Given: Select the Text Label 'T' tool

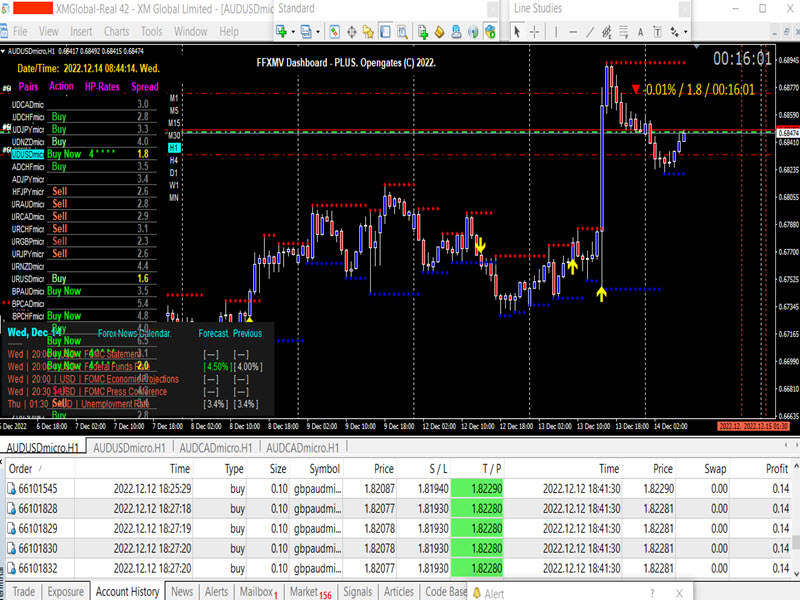Looking at the screenshot, I should 657,32.
